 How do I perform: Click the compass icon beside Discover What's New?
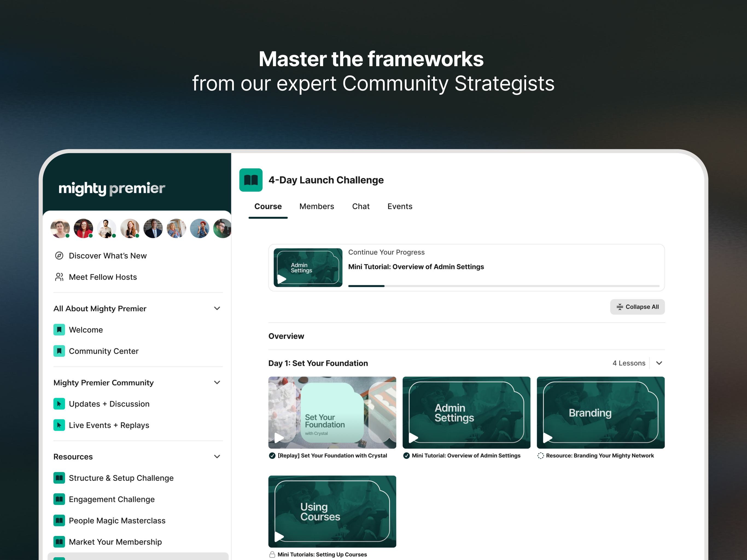pyautogui.click(x=59, y=256)
